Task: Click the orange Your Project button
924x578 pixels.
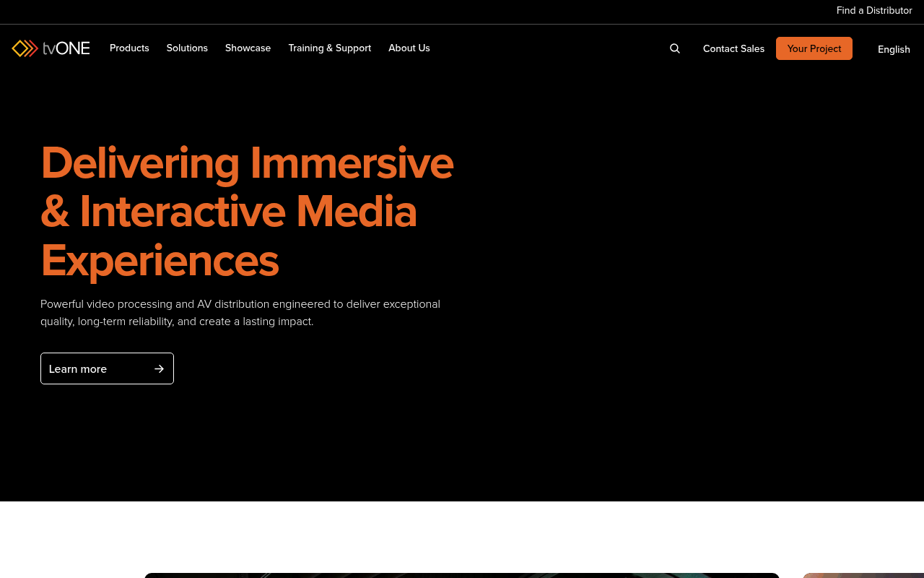Action: tap(814, 48)
